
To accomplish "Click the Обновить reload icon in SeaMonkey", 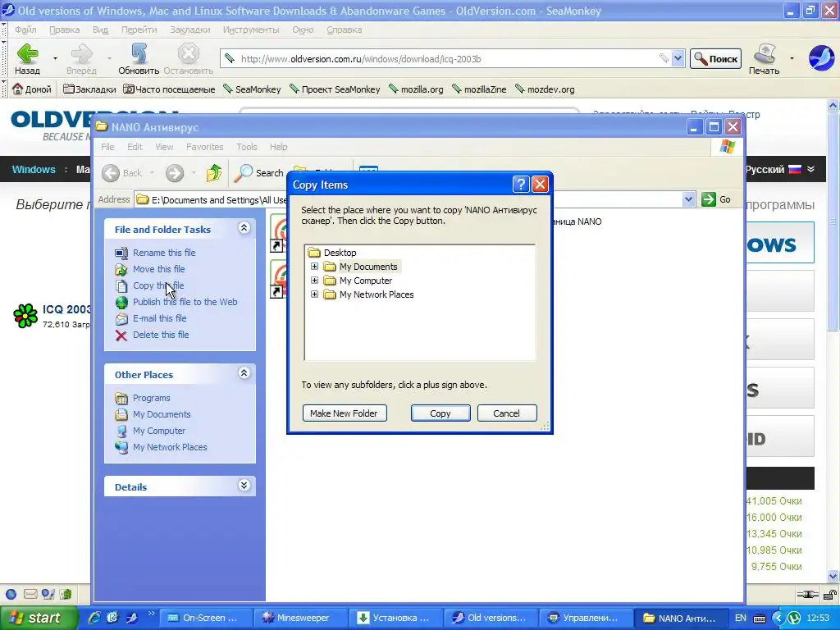I will pyautogui.click(x=139, y=54).
